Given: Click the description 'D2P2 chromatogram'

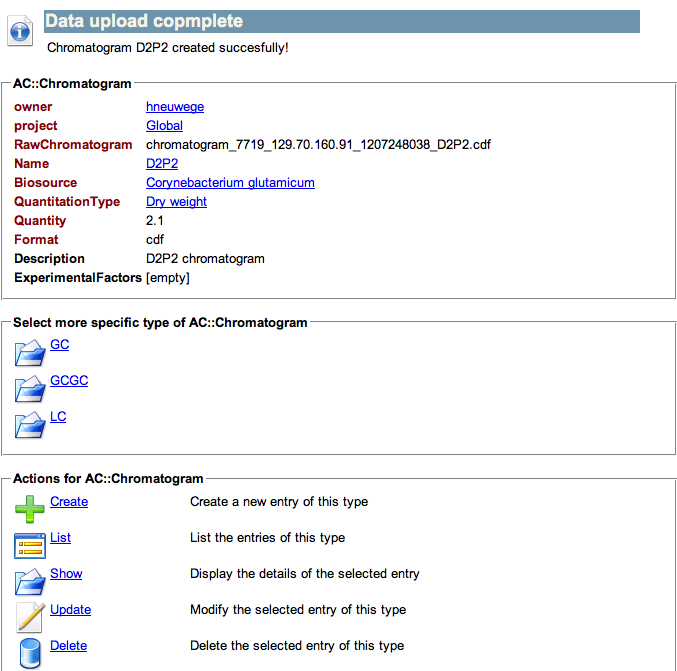Looking at the screenshot, I should coord(205,259).
